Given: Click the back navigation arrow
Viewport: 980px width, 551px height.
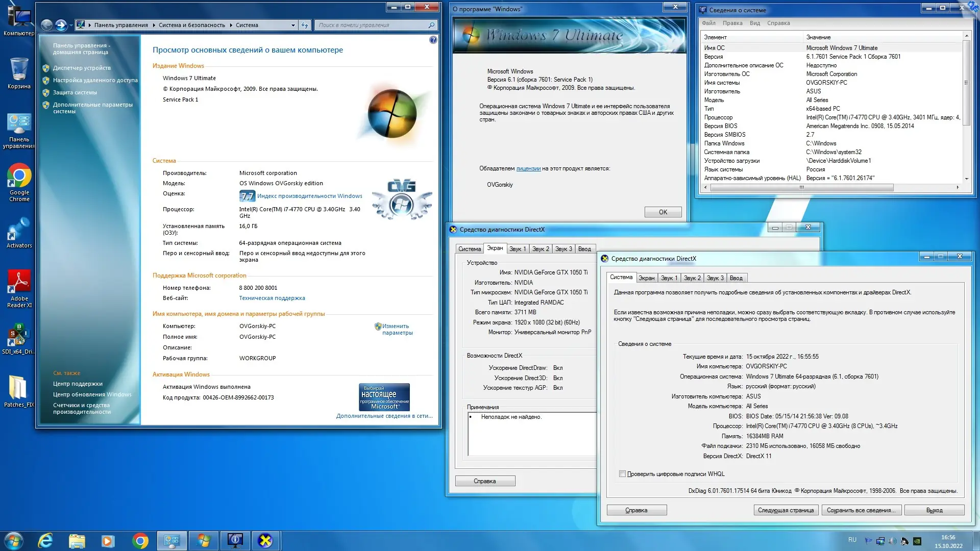Looking at the screenshot, I should click(47, 25).
